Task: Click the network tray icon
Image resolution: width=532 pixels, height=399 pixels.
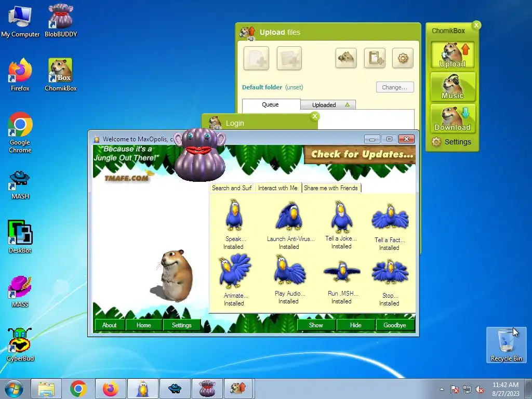Action: [x=467, y=389]
